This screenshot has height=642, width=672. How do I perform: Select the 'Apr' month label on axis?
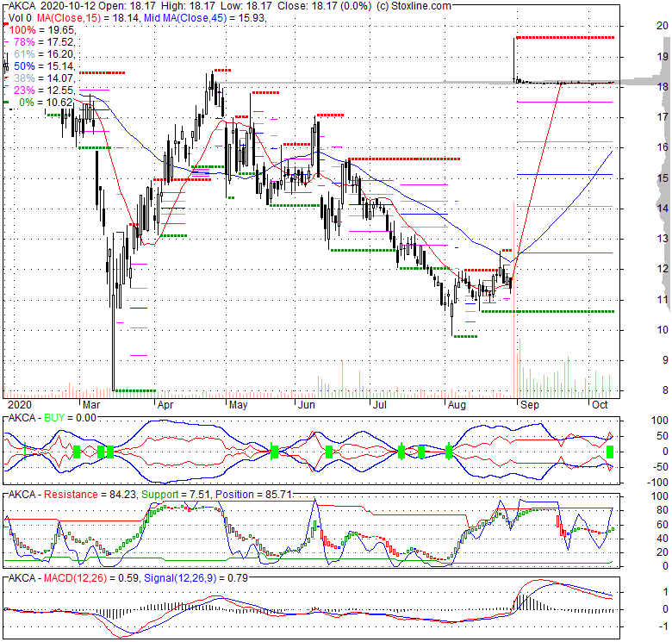[x=165, y=405]
